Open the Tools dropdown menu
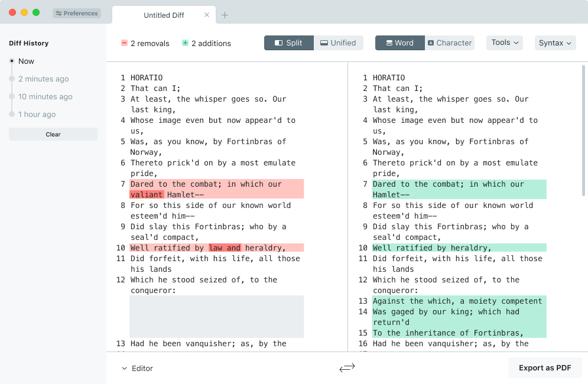The height and width of the screenshot is (384, 588). [505, 43]
